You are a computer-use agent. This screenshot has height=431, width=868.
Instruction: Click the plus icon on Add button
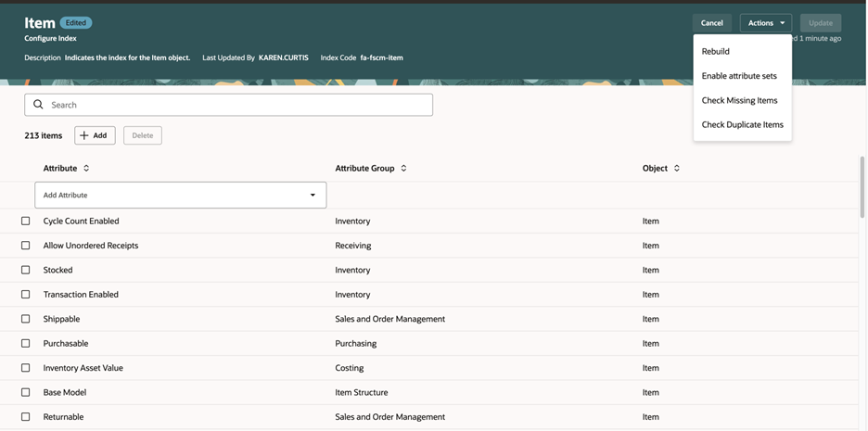[x=84, y=135]
